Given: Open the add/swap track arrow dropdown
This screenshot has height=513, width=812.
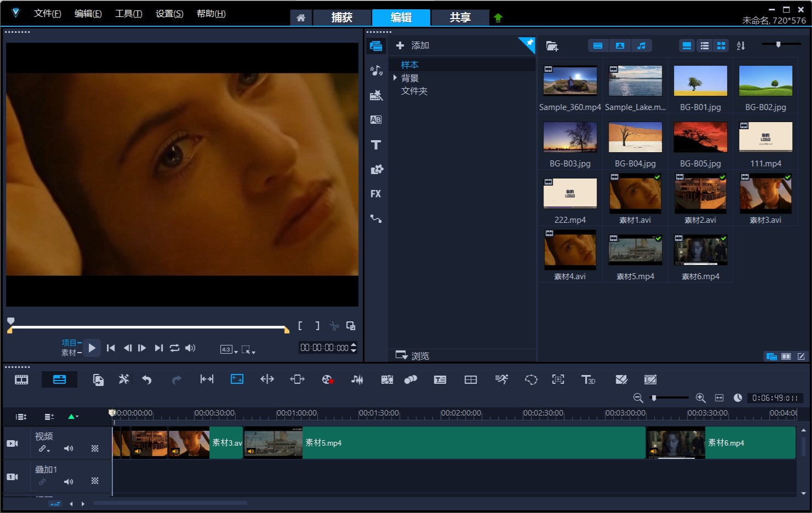Looking at the screenshot, I should pos(73,417).
